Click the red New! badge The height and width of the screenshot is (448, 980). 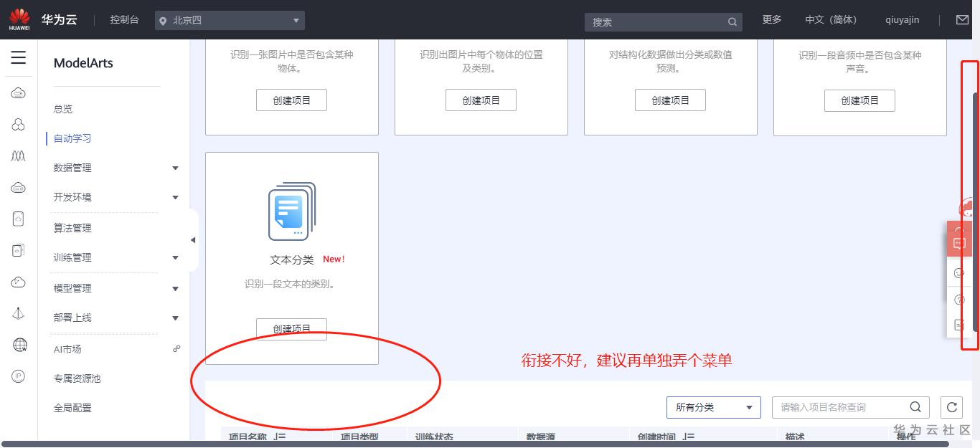click(334, 259)
